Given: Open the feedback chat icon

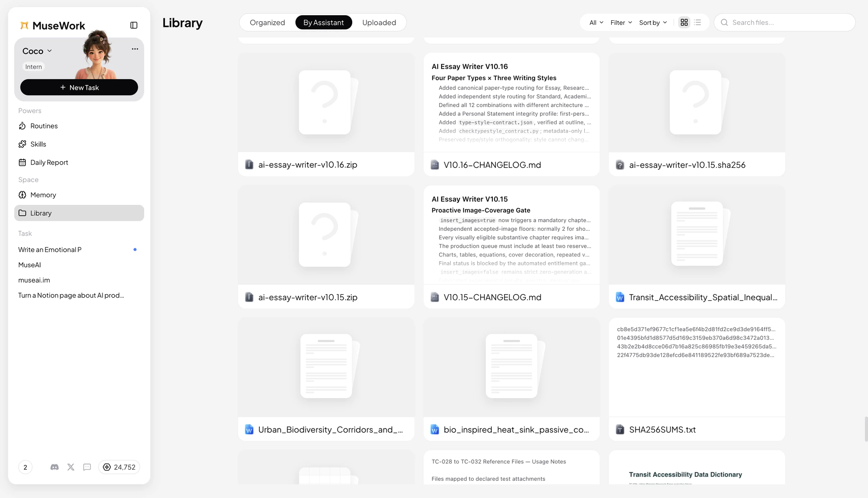Looking at the screenshot, I should [87, 467].
